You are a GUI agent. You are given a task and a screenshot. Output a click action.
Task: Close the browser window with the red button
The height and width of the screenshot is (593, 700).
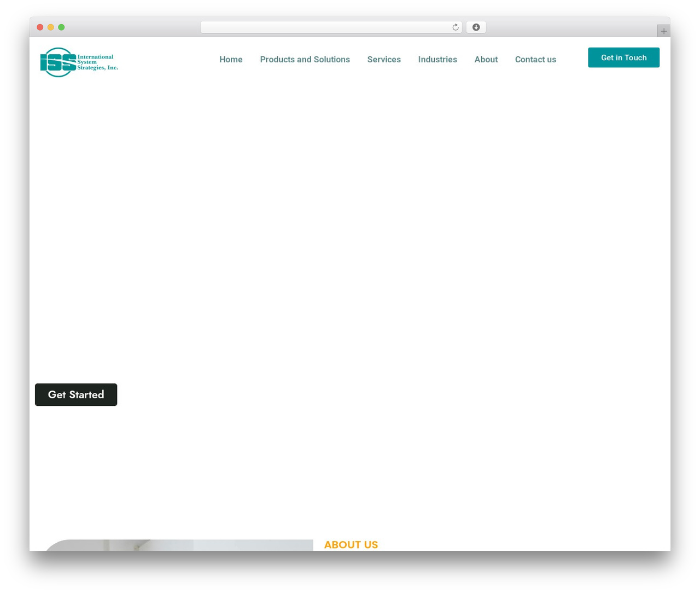[x=40, y=27]
